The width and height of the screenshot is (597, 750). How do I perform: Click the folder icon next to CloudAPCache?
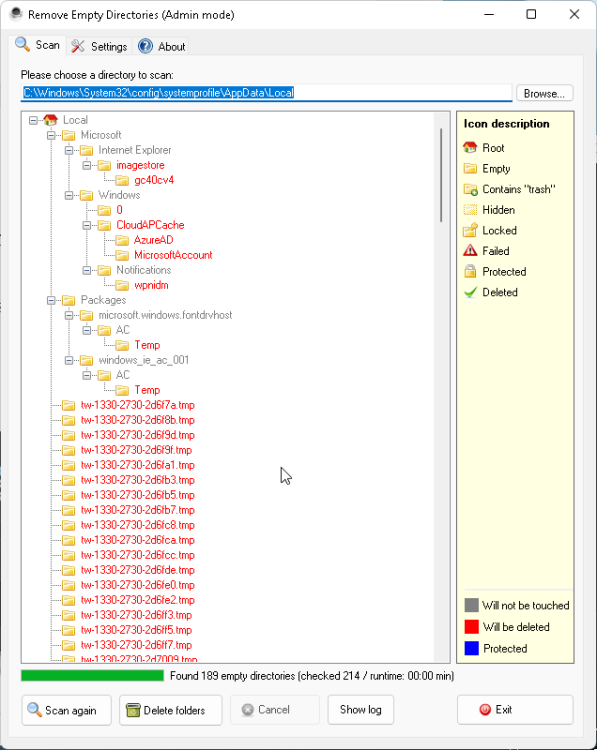104,225
